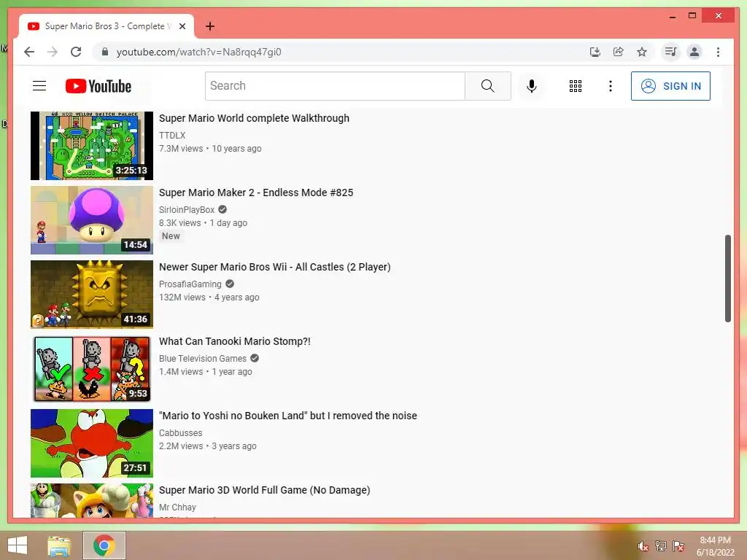Open the Chrome profile avatar
This screenshot has height=560, width=747.
pyautogui.click(x=694, y=52)
